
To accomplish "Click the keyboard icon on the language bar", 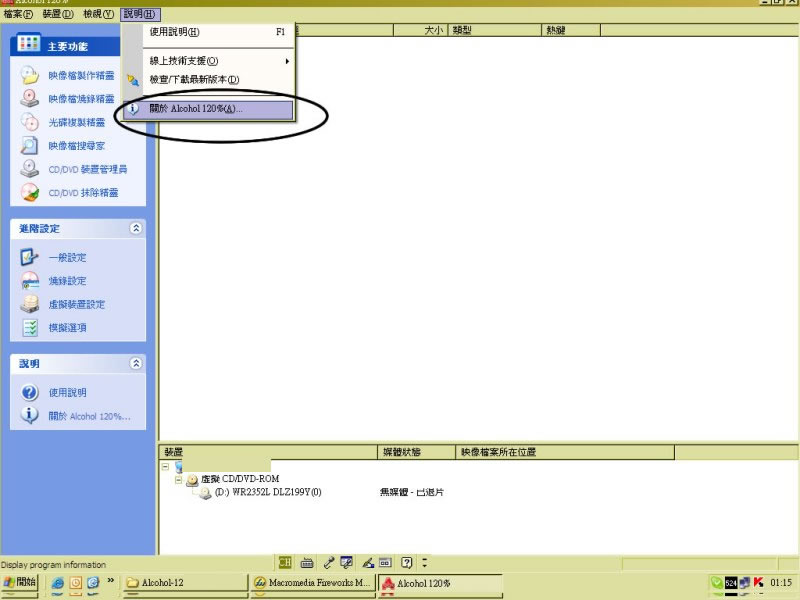I will pos(307,563).
